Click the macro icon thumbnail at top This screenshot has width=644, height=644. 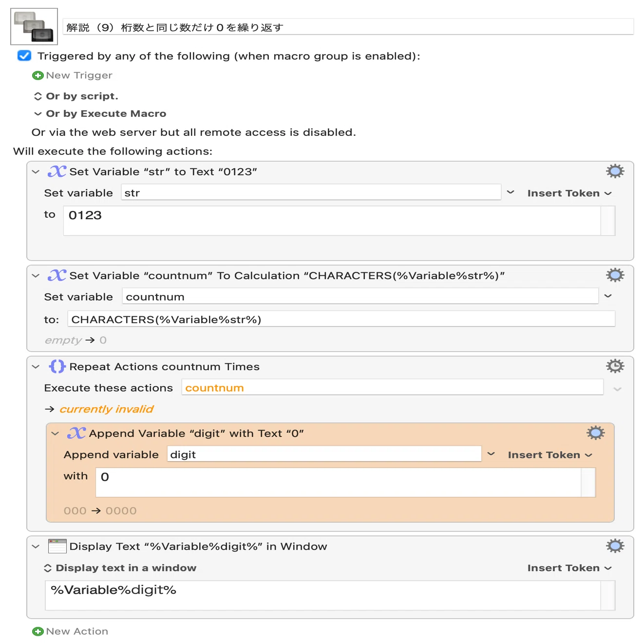click(x=34, y=26)
